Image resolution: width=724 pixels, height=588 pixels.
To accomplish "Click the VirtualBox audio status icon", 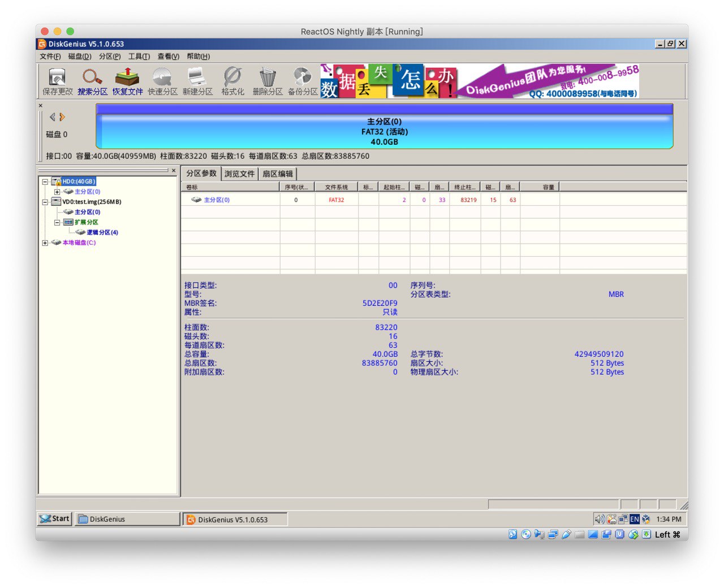I will point(540,534).
